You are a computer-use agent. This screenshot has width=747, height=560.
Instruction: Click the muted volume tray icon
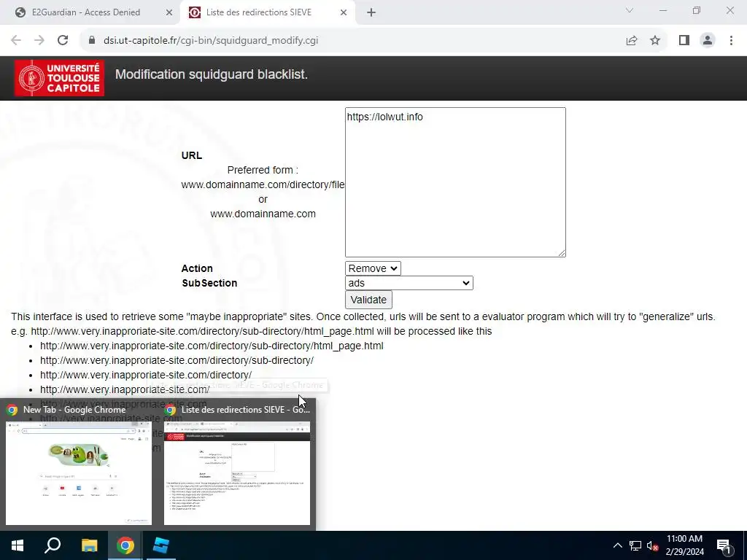pyautogui.click(x=652, y=545)
